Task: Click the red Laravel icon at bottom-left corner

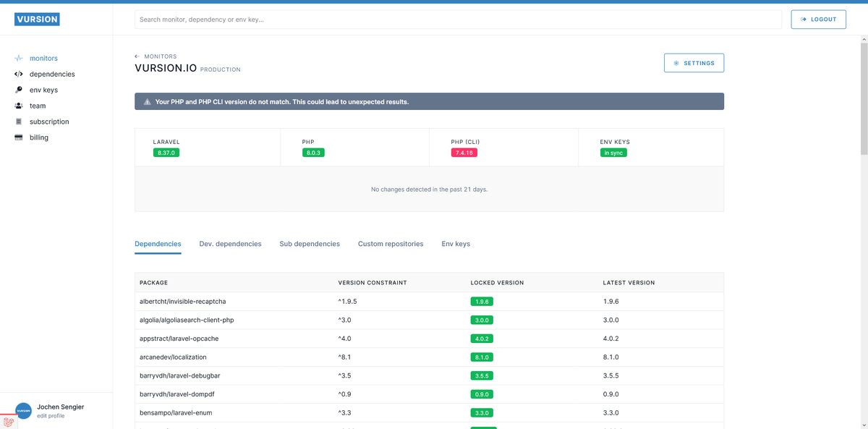Action: (x=9, y=422)
